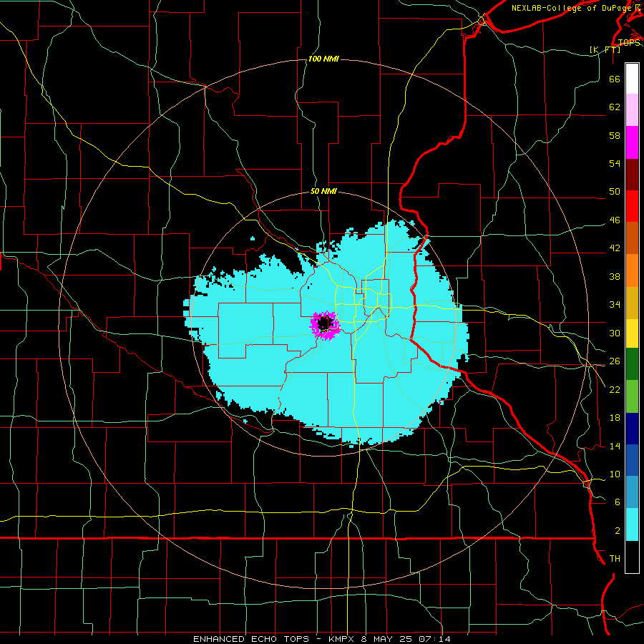Click the gold legend swatch
Screen dimensions: 644x644
[632, 303]
